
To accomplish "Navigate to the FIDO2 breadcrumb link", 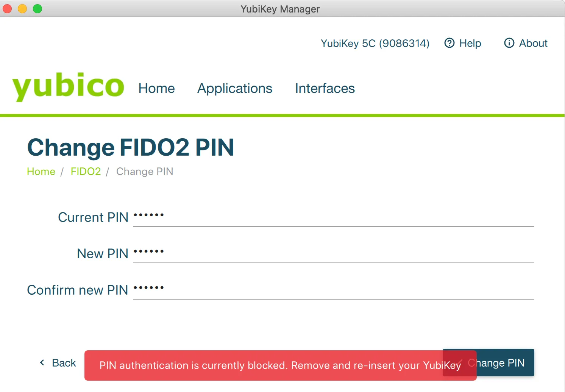I will (86, 172).
